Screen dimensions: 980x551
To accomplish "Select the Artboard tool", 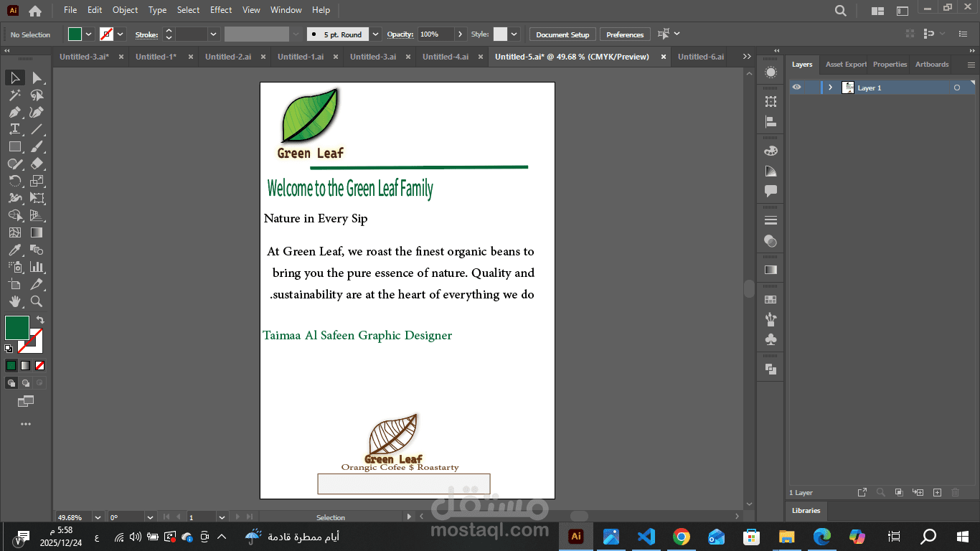I will pos(14,284).
